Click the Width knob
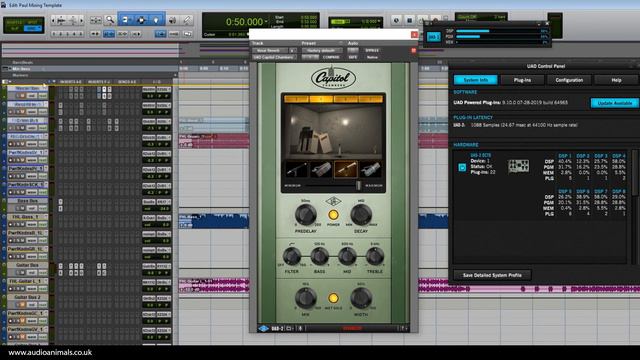Viewport: 640px width, 360px height. (x=361, y=298)
